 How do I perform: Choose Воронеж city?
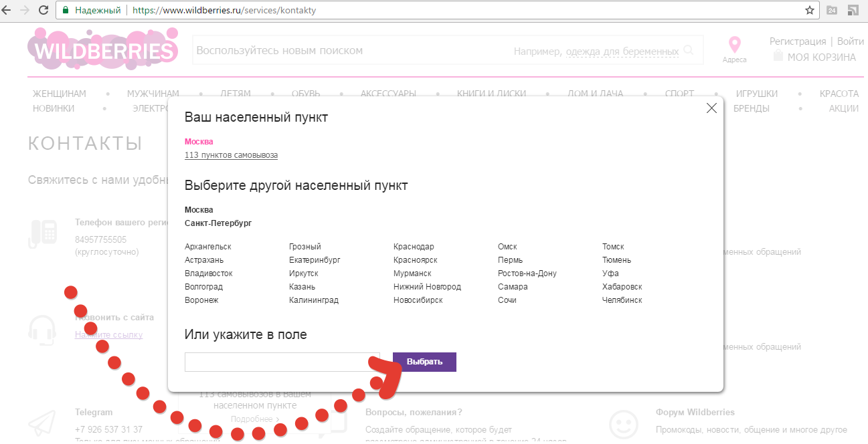point(201,300)
